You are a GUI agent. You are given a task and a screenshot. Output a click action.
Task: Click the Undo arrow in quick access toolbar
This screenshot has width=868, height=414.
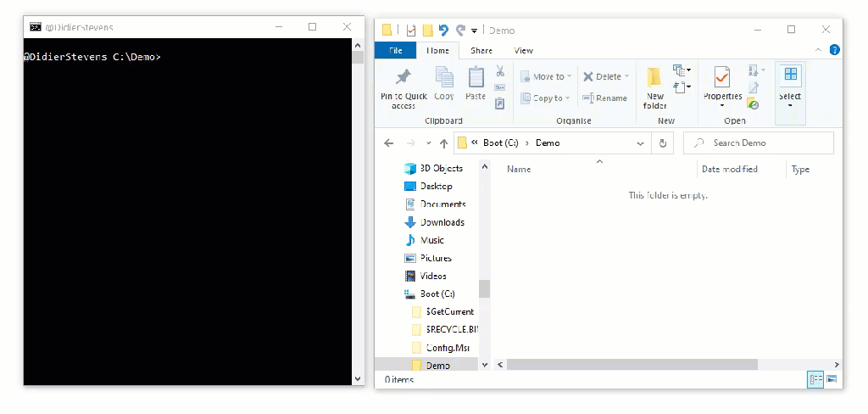[x=443, y=31]
